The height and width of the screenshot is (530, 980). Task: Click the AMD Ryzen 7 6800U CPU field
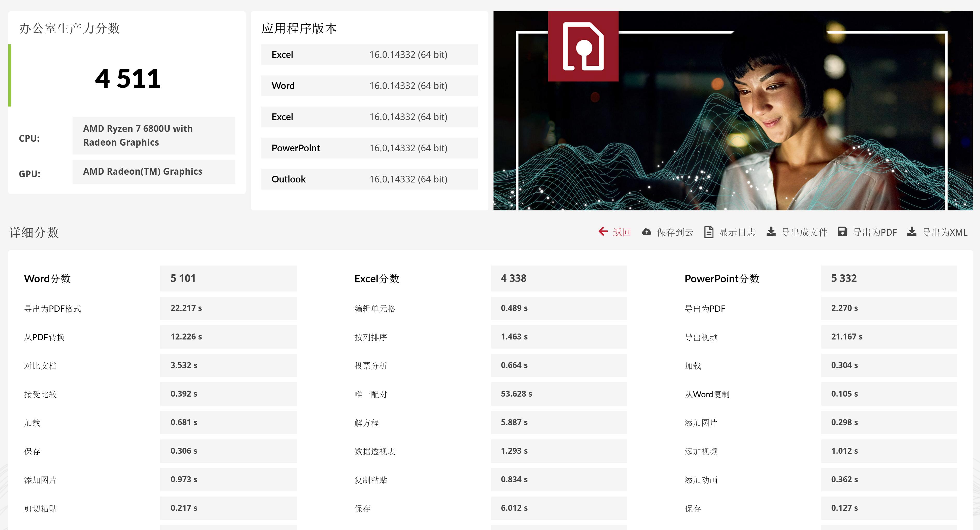(x=154, y=135)
